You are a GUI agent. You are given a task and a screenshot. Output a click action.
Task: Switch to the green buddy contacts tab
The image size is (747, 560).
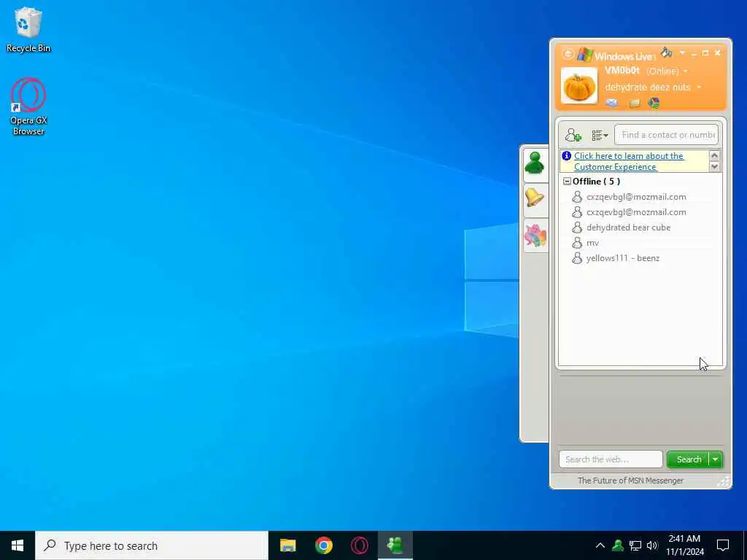pyautogui.click(x=535, y=165)
